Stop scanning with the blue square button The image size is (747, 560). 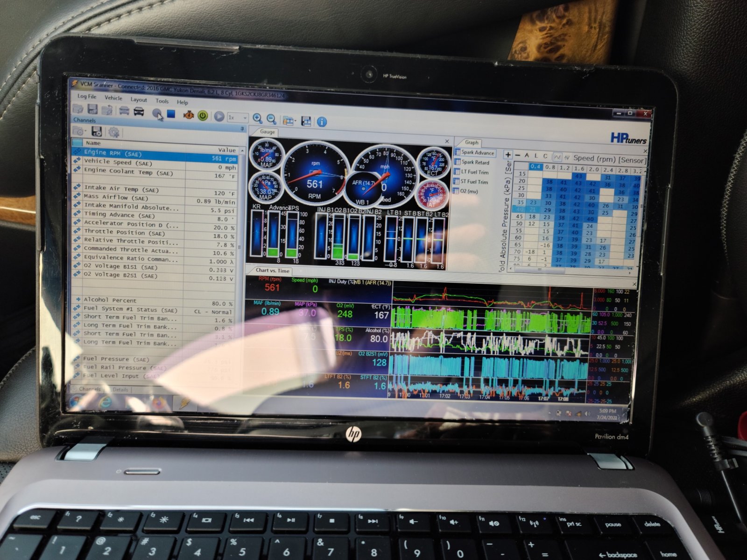coord(171,113)
